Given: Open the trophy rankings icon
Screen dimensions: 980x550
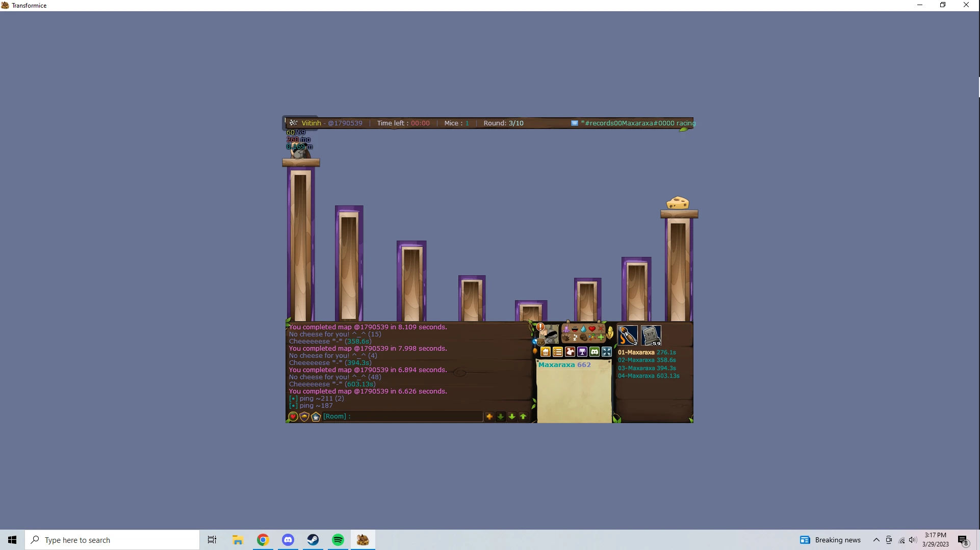Looking at the screenshot, I should (x=582, y=352).
